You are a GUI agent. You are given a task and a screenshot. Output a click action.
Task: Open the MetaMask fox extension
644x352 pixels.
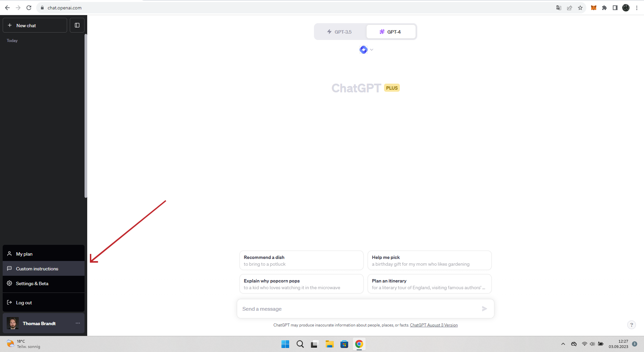click(594, 8)
